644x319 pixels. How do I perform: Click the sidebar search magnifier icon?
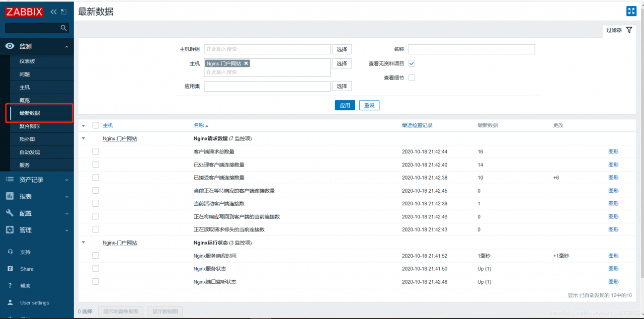click(63, 28)
